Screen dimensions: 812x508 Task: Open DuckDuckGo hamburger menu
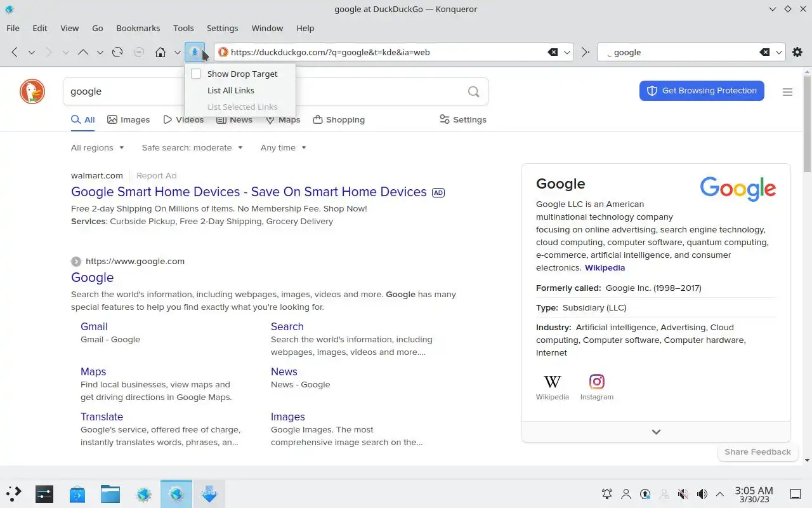click(x=787, y=92)
